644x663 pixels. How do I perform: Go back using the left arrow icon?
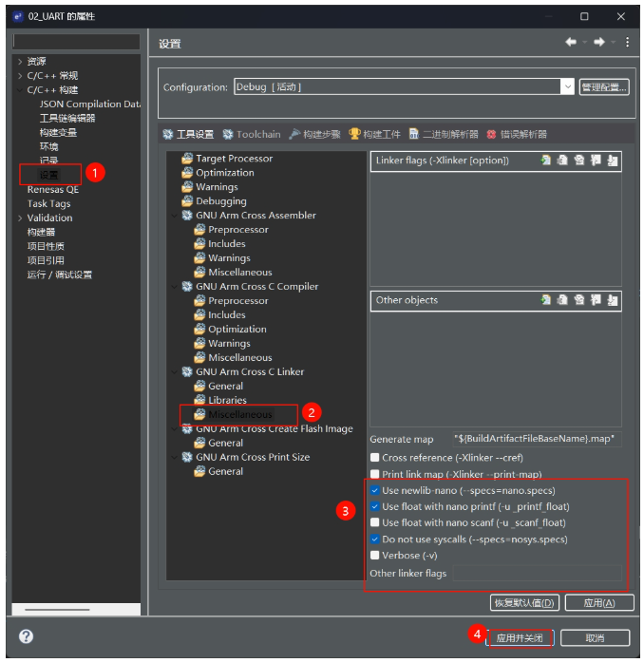[571, 42]
